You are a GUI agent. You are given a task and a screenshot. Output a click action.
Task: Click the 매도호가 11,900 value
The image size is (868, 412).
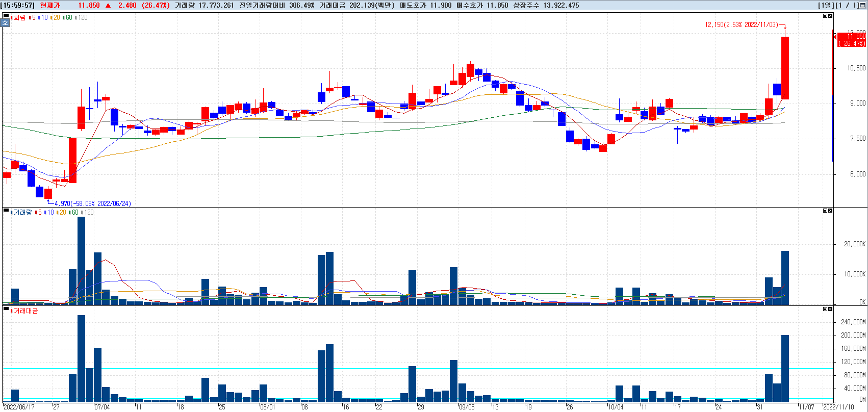coord(426,5)
